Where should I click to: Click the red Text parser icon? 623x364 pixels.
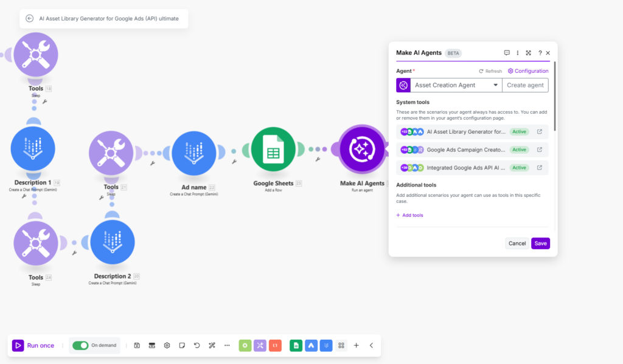coord(276,346)
